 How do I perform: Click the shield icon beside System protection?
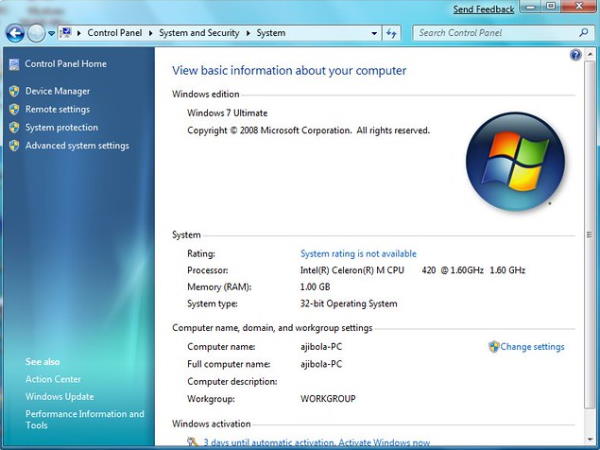[14, 127]
